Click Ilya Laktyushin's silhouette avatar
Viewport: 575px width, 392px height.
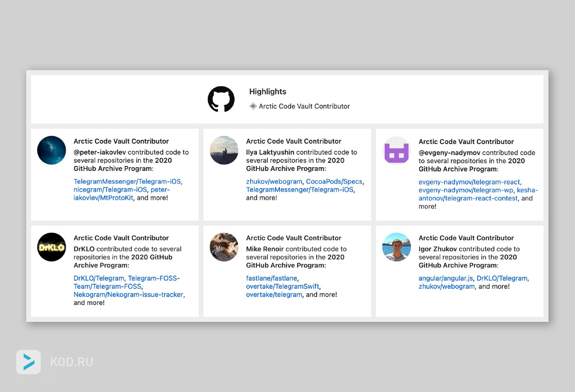224,150
